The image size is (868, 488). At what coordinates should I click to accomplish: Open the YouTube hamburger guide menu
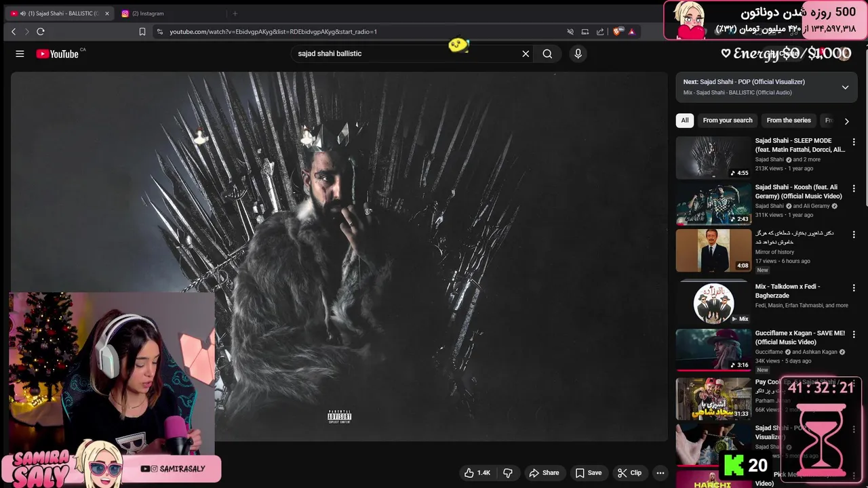(x=20, y=54)
